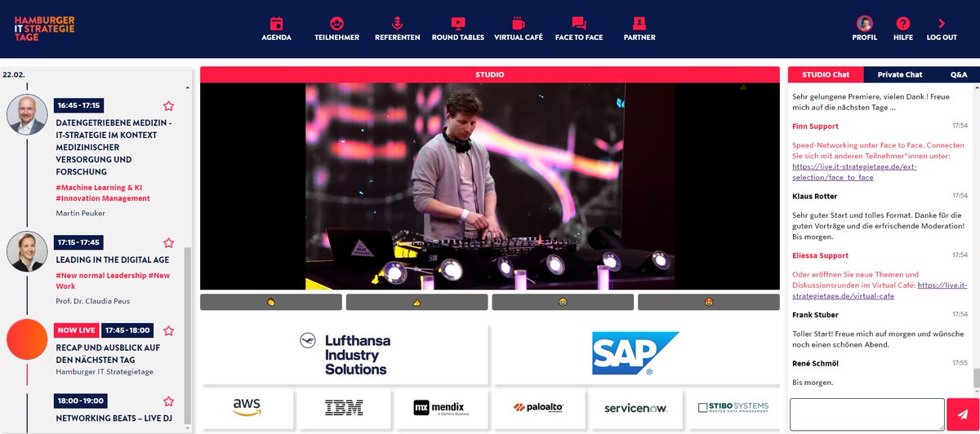Favorite the Leading in the Digital Age star
Viewport: 980px width, 434px height.
pos(168,242)
